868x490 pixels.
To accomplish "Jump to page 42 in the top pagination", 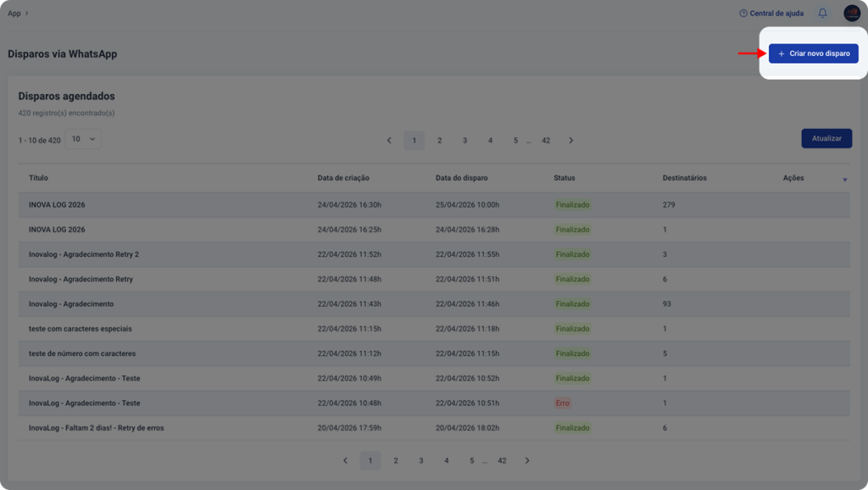I will 546,140.
